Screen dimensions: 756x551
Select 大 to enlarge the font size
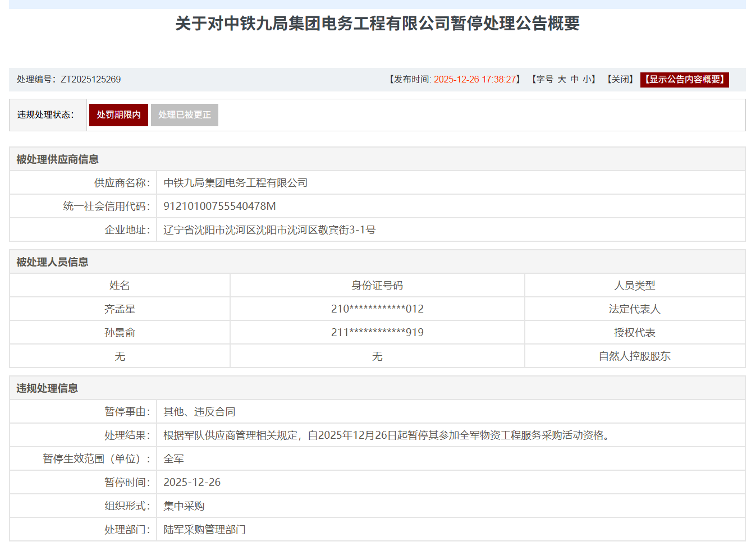563,79
